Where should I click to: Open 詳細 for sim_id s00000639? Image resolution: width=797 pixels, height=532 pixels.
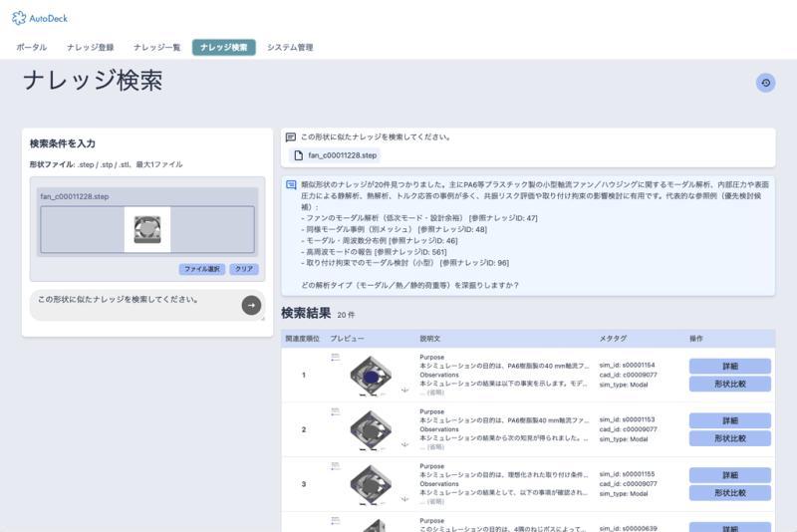click(x=730, y=527)
